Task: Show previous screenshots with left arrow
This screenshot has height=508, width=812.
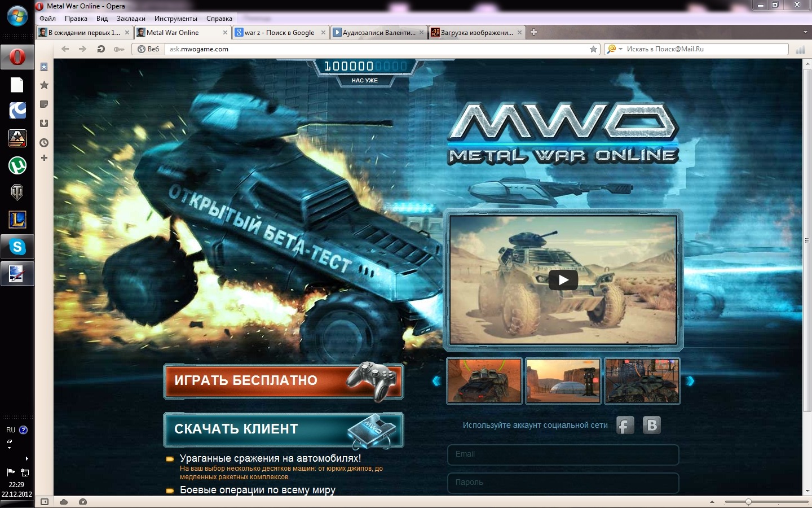Action: click(436, 381)
